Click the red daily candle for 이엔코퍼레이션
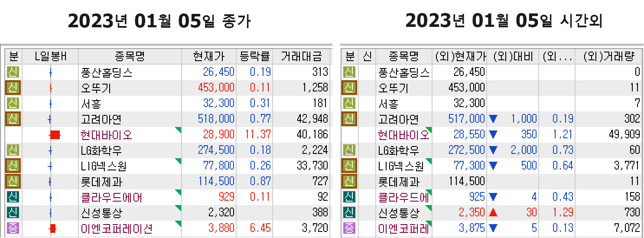The width and height of the screenshot is (644, 238). point(52,228)
